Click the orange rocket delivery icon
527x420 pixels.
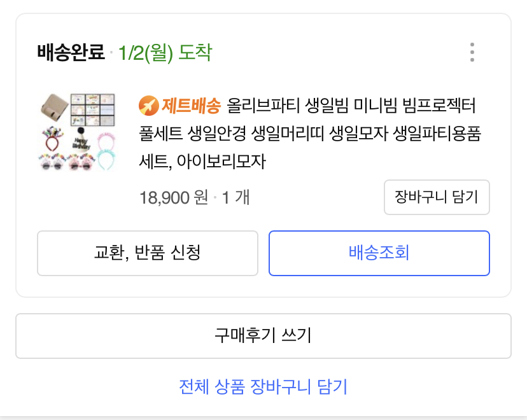[x=148, y=105]
